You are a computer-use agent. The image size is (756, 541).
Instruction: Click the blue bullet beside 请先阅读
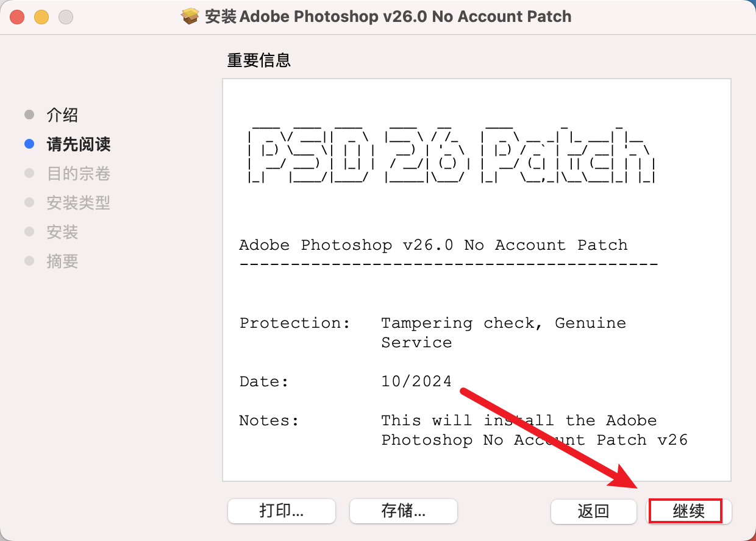pos(29,144)
